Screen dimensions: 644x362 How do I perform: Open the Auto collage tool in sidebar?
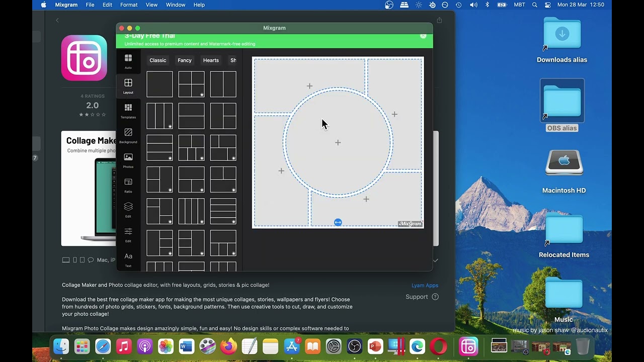[x=128, y=62]
